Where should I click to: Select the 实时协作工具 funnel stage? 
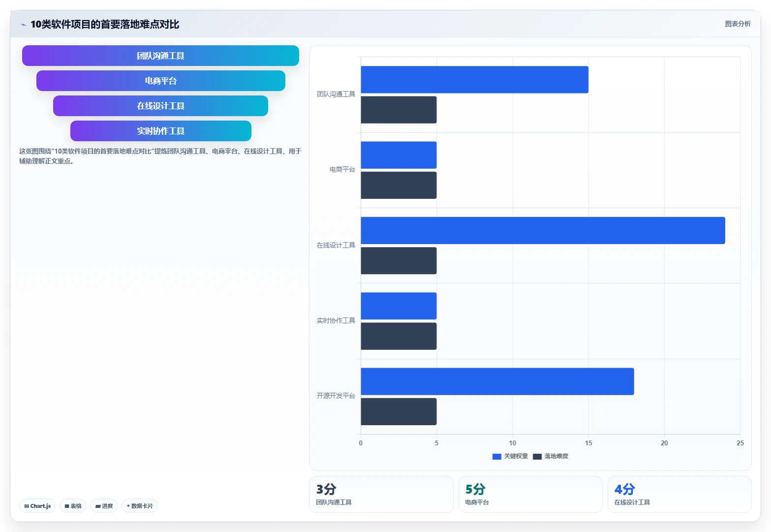click(x=160, y=131)
